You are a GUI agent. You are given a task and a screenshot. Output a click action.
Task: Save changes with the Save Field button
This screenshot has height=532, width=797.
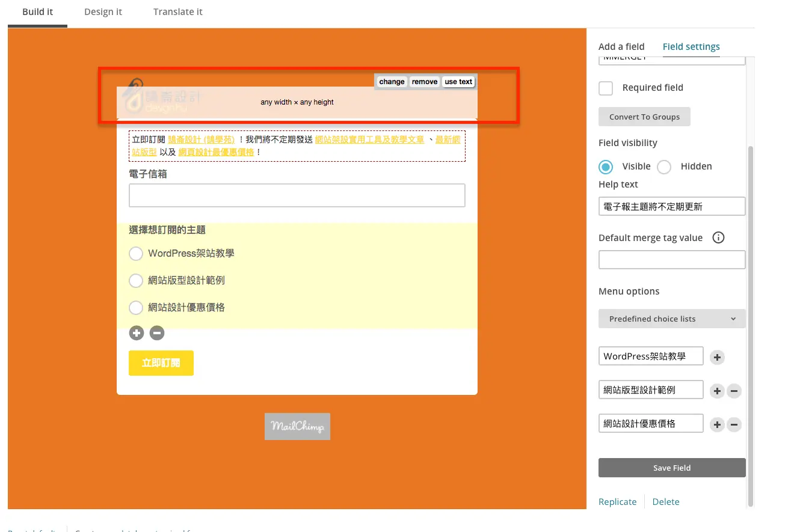click(x=672, y=468)
